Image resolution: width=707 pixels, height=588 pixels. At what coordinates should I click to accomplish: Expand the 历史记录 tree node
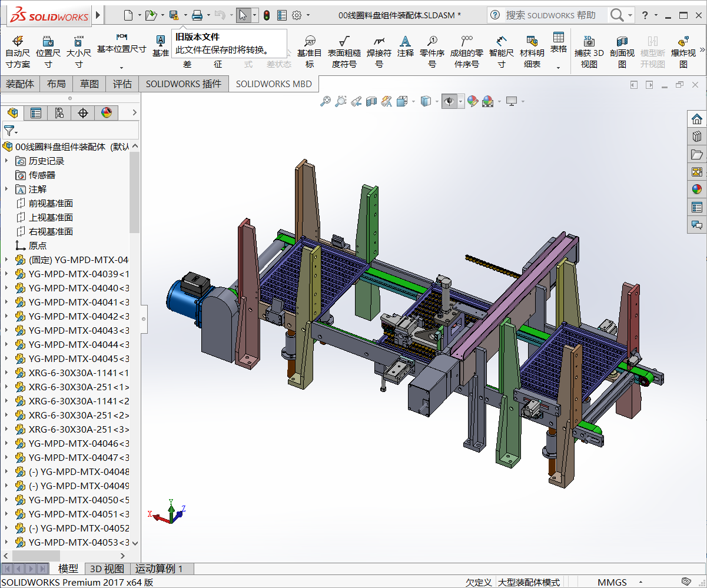(x=6, y=161)
